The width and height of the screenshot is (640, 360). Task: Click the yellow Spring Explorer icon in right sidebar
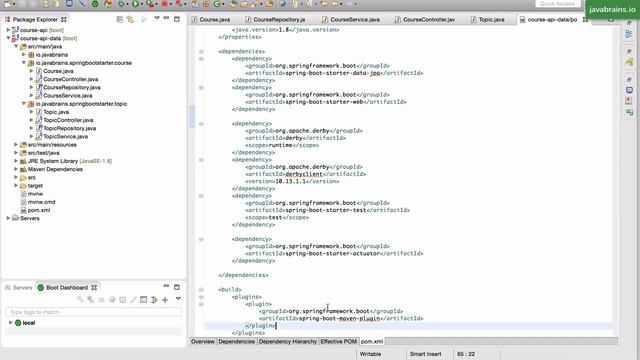tap(629, 62)
